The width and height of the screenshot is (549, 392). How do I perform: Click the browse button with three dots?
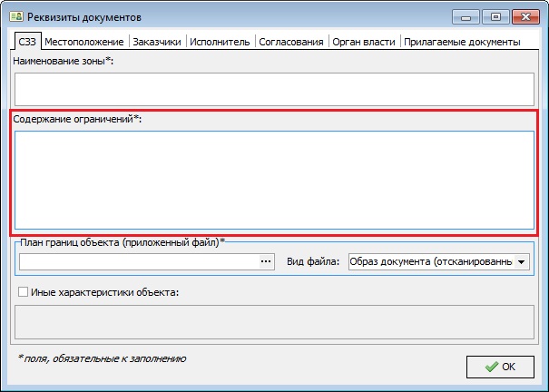click(266, 261)
